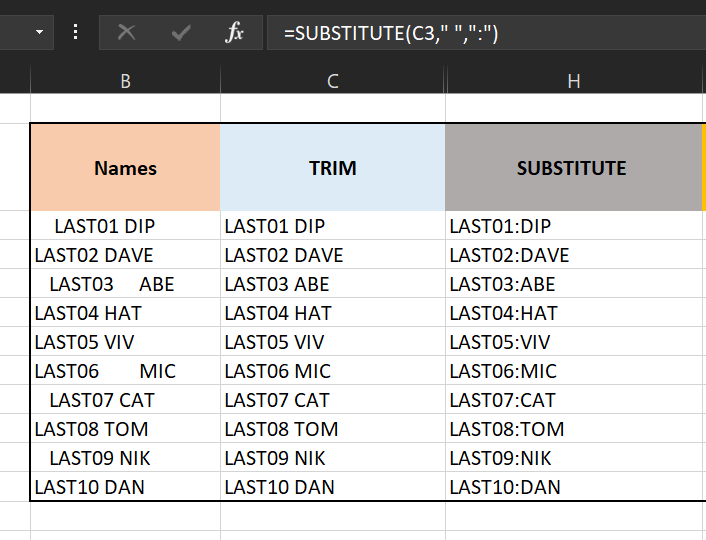Select the gray SUBSTITUTE header cell

pos(572,168)
